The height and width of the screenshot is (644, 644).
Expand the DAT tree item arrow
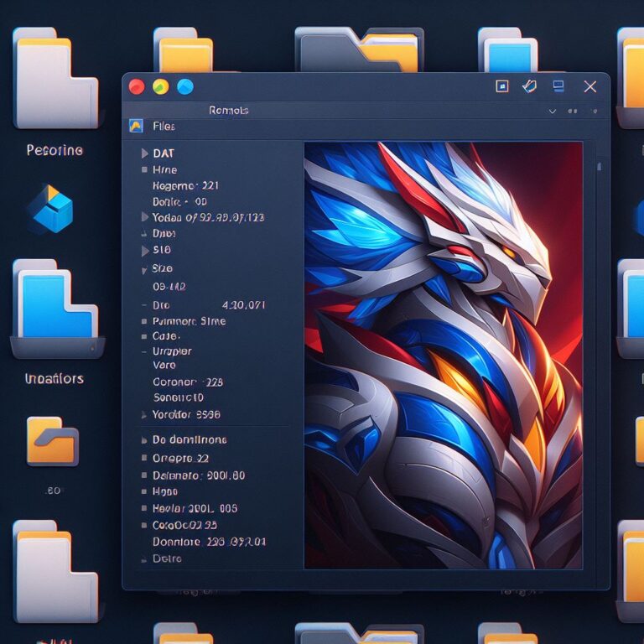point(144,153)
